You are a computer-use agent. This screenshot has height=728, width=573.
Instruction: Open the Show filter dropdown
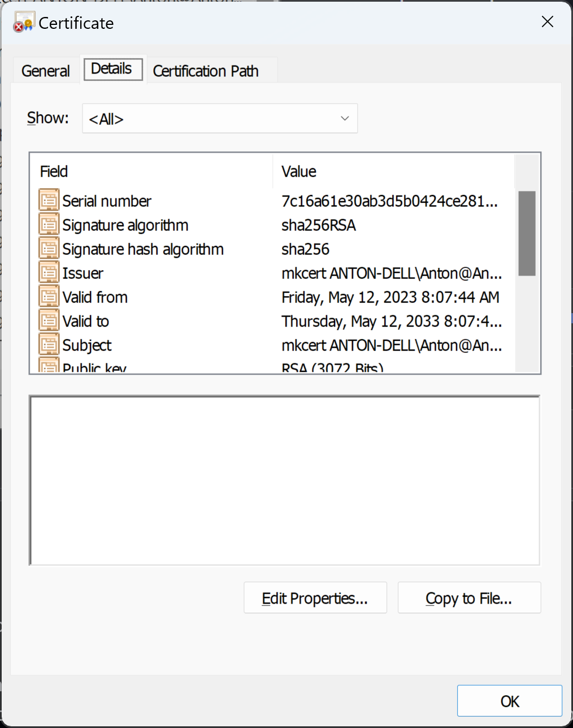click(220, 118)
